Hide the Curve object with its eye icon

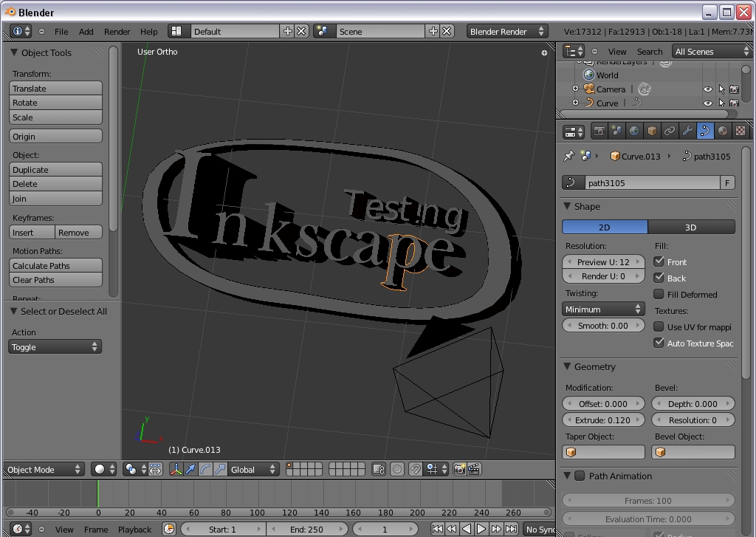(707, 103)
